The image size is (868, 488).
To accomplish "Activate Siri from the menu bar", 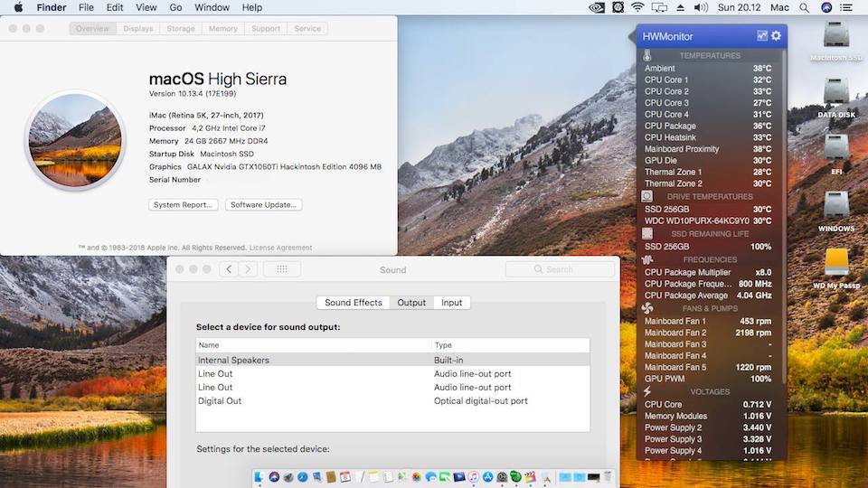I will click(x=826, y=8).
